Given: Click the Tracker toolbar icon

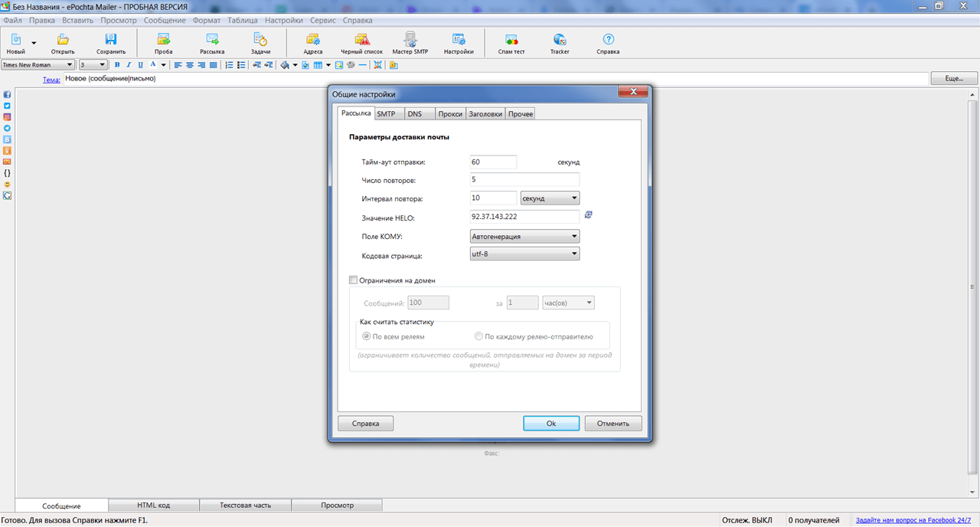Looking at the screenshot, I should coord(560,43).
